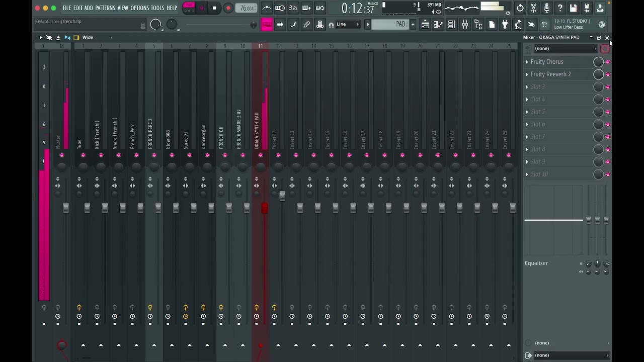Toggle the link/multilink controllers icon
644x362 pixels.
(x=306, y=24)
